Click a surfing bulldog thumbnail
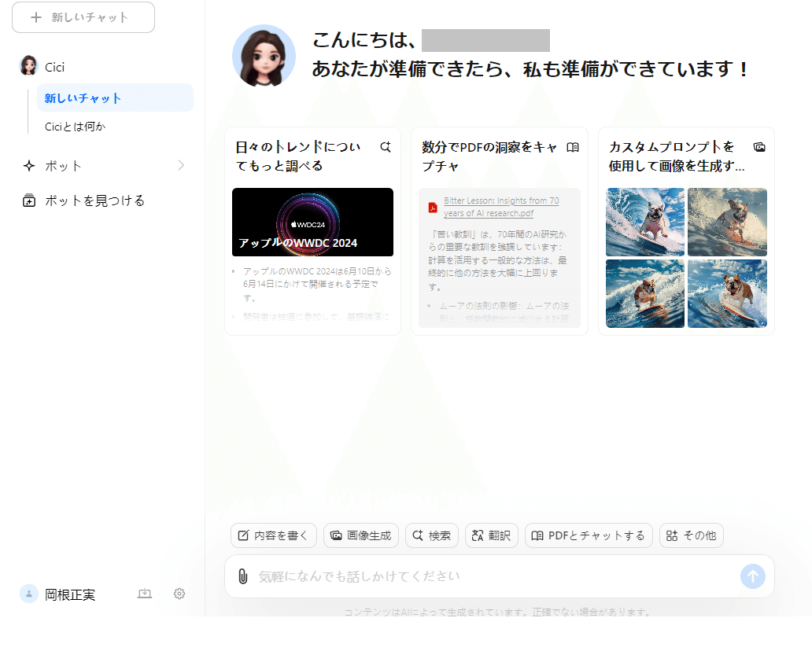The height and width of the screenshot is (651, 812). (x=645, y=223)
